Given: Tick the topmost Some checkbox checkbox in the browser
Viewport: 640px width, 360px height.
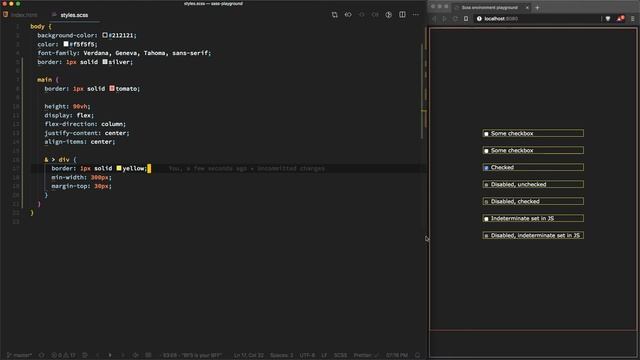Looking at the screenshot, I should (x=486, y=134).
